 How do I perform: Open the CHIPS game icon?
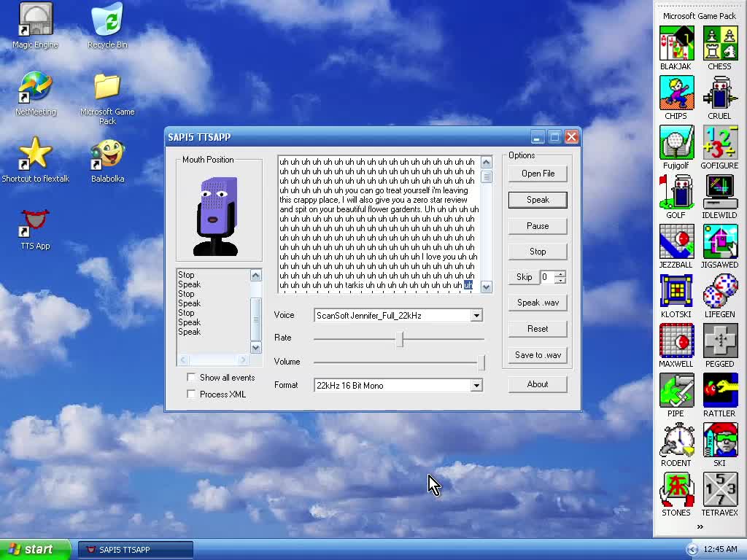[x=676, y=98]
